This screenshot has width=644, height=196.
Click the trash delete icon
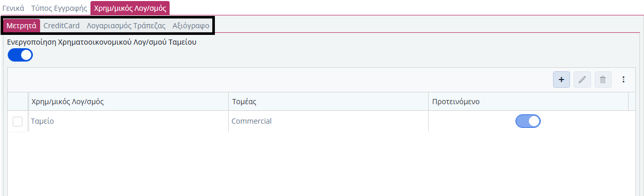click(603, 80)
